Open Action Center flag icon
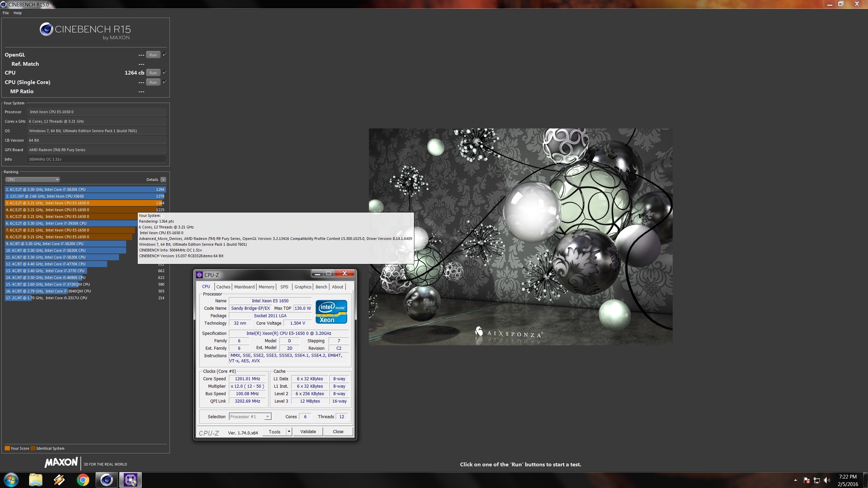Viewport: 868px width, 488px height. coord(807,480)
